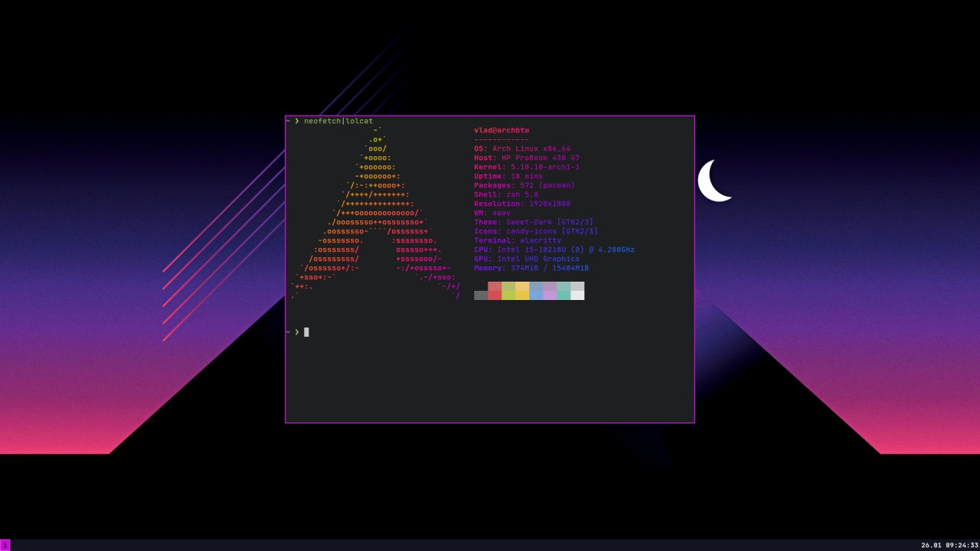Click the 'HP ProBook 430 G7' host line
This screenshot has width=980, height=551.
[527, 158]
